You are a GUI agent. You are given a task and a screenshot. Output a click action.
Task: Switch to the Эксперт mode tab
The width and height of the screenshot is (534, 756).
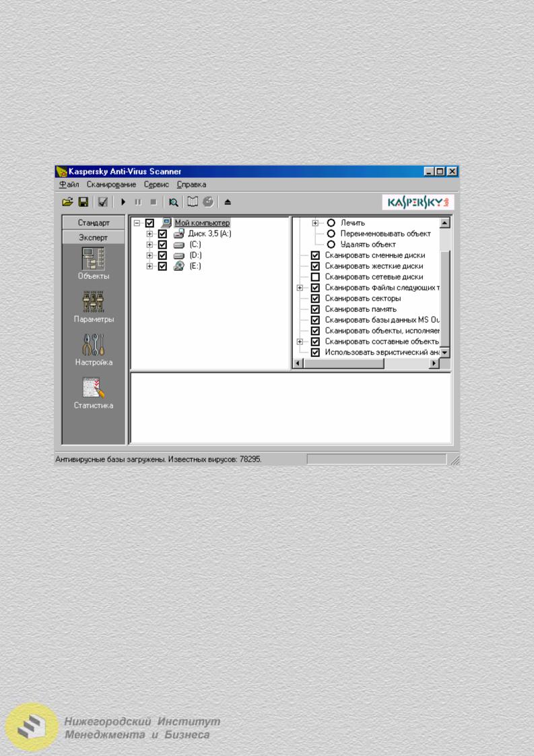(x=94, y=237)
